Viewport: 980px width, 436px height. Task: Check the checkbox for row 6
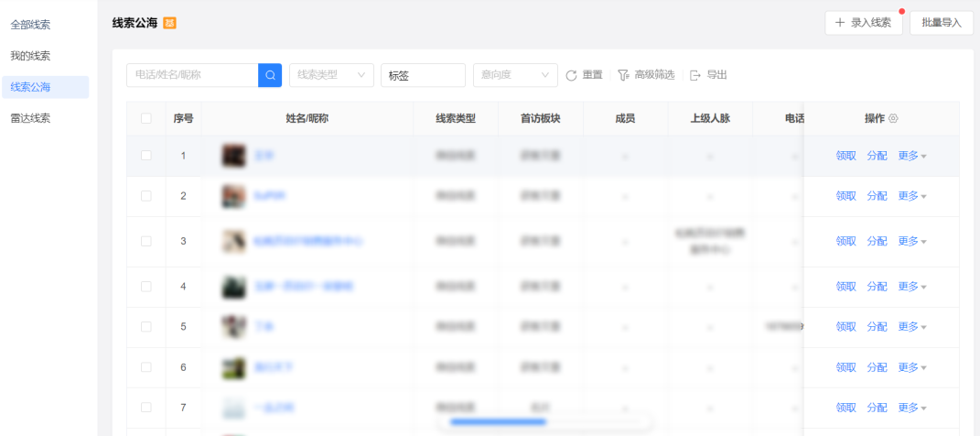[146, 367]
